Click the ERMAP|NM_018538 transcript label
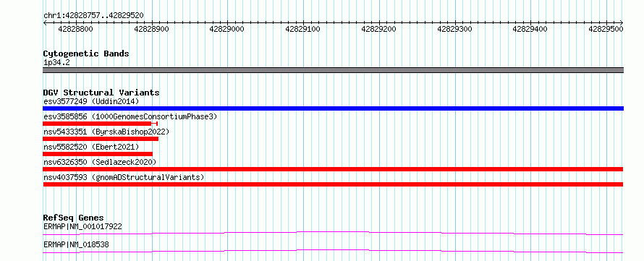Viewport: 644px width, 261px height. [76, 245]
